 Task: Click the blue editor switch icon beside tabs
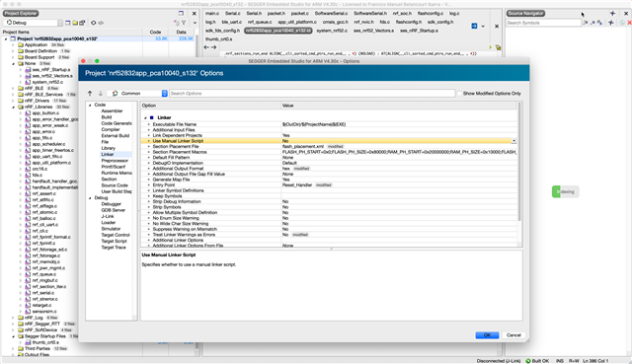click(x=474, y=27)
